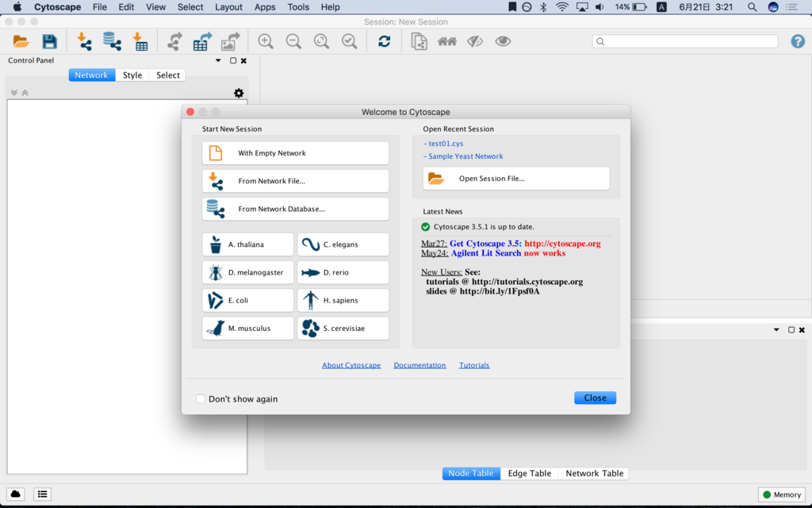This screenshot has width=812, height=508.
Task: Switch to Network Table tab
Action: coord(594,473)
